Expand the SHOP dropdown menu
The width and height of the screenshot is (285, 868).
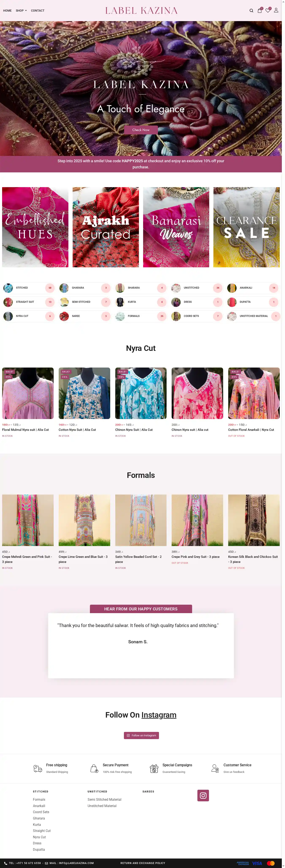point(21,11)
